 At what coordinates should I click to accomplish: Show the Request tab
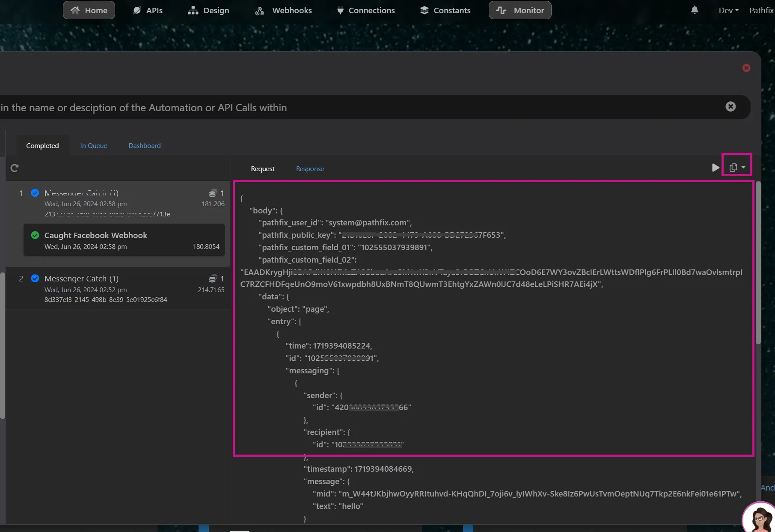(263, 168)
